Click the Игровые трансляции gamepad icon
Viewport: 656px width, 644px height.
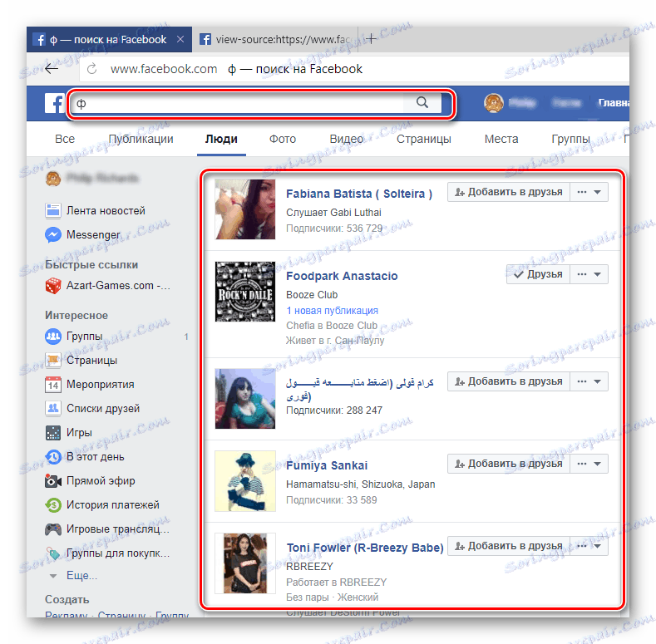coord(53,529)
